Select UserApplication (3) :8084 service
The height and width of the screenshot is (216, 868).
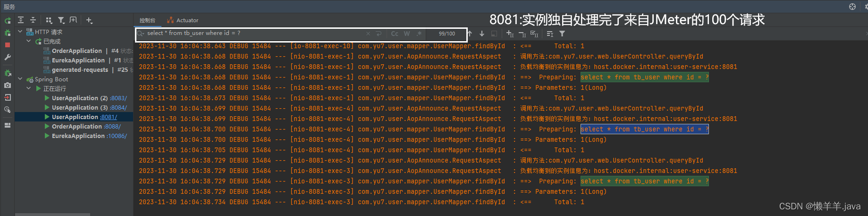coord(85,107)
